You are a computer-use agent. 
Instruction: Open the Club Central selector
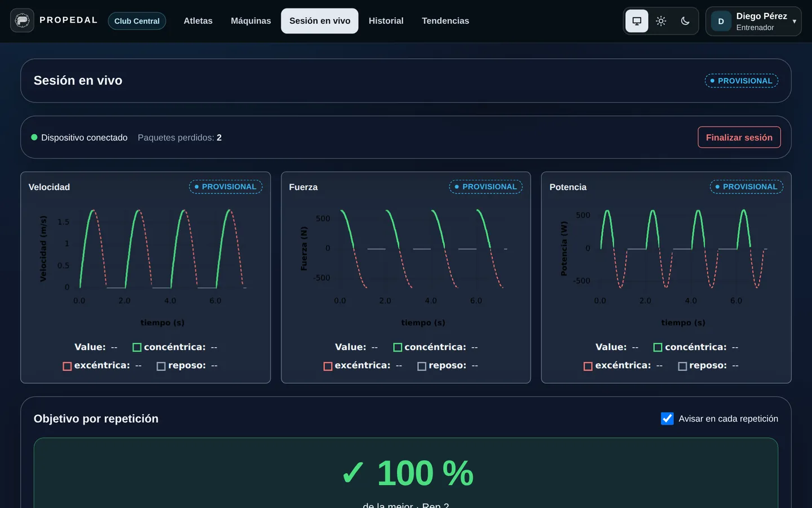coord(137,21)
